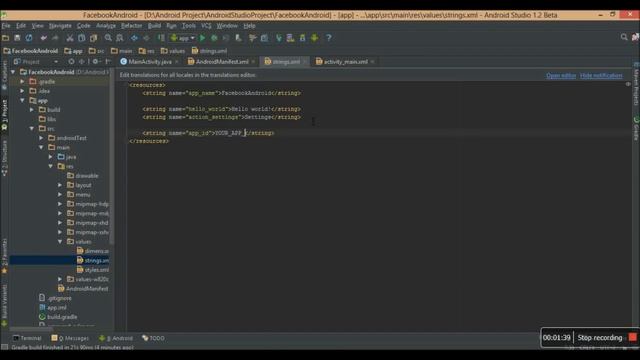640x360 pixels.
Task: Collapse the app module node
Action: [x=22, y=100]
